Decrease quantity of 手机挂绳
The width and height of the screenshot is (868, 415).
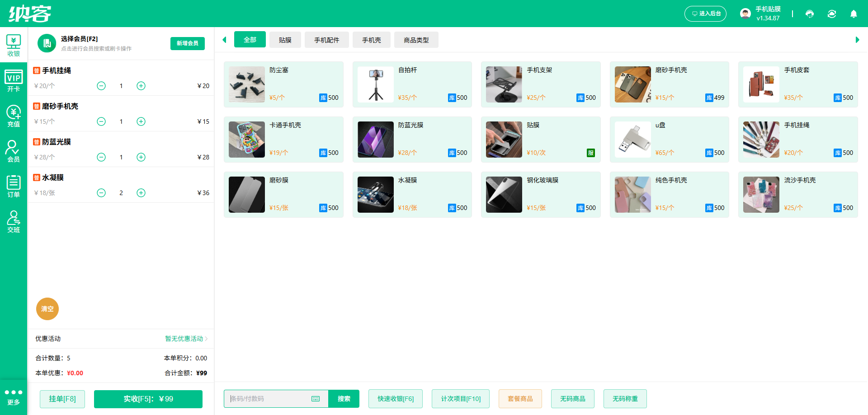click(101, 86)
